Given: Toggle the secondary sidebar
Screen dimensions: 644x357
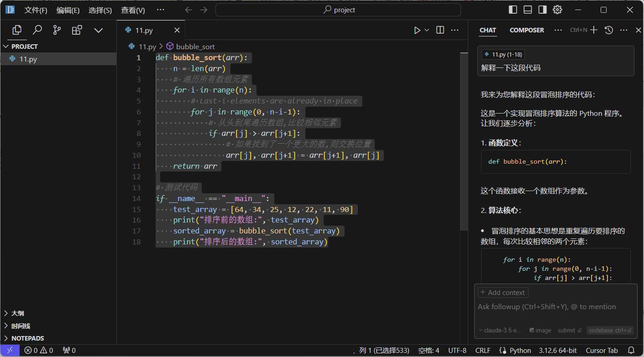Looking at the screenshot, I should click(542, 10).
